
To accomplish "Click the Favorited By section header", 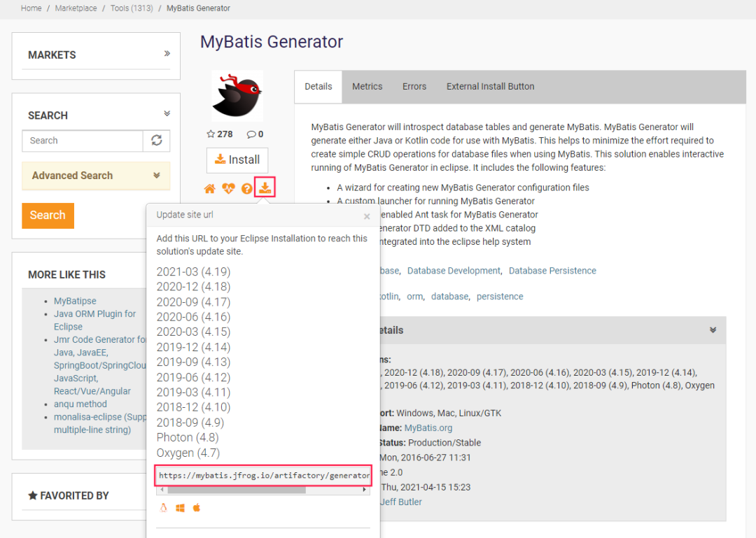I will tap(69, 495).
